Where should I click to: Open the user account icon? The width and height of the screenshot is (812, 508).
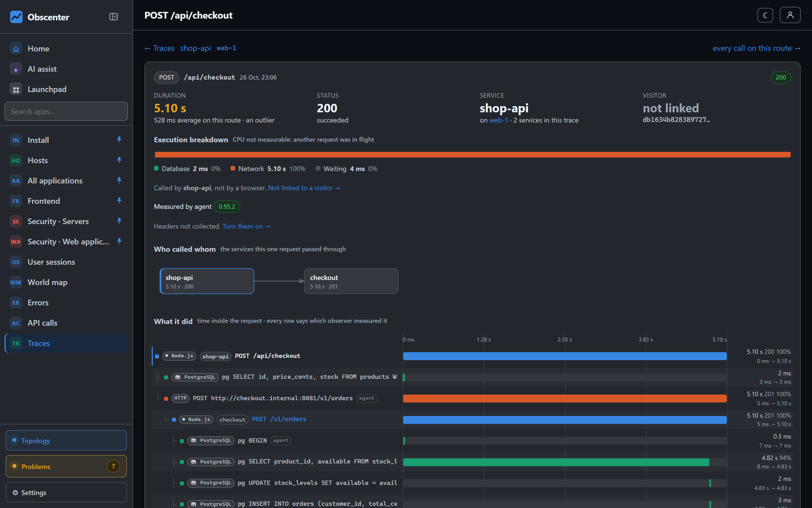(790, 15)
